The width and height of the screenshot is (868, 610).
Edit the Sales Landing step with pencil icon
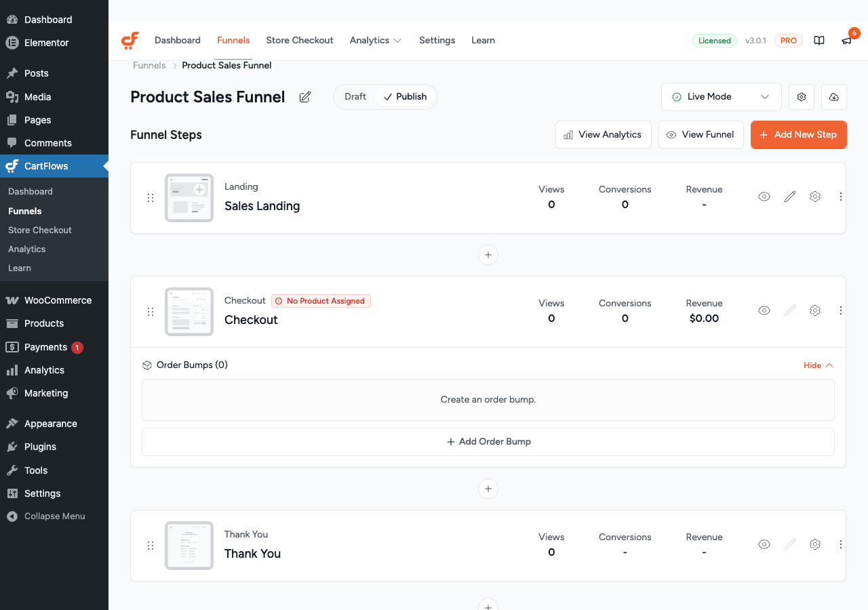coord(790,197)
